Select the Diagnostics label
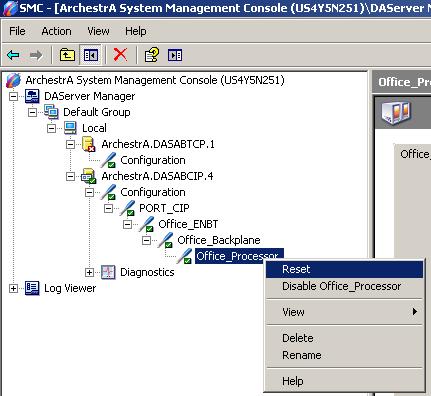Viewport: 431px width, 396px height. tap(147, 272)
